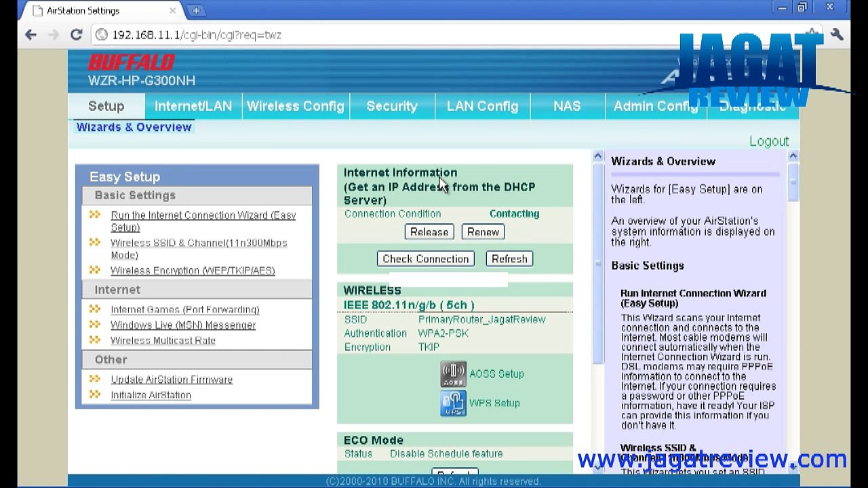Open the LAN Config tab
Image resolution: width=868 pixels, height=488 pixels.
click(482, 106)
